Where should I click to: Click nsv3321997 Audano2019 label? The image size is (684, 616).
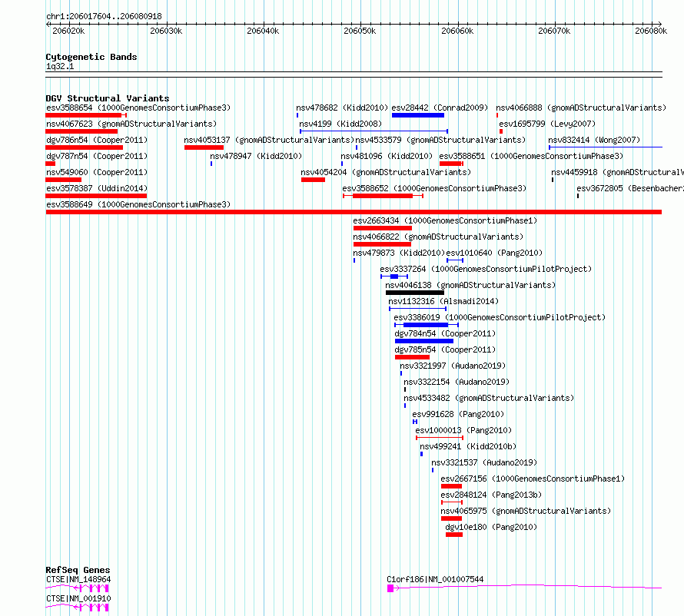(x=453, y=366)
